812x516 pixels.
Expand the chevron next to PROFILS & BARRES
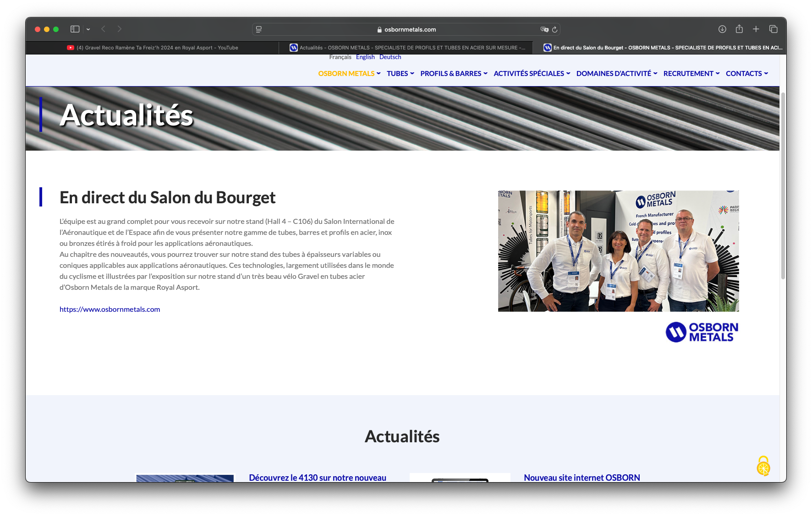click(x=485, y=73)
